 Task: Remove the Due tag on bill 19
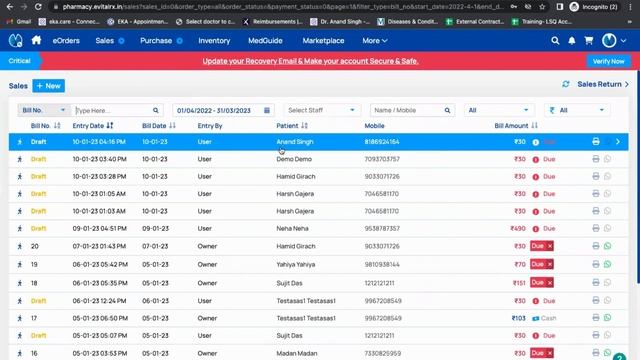click(550, 264)
